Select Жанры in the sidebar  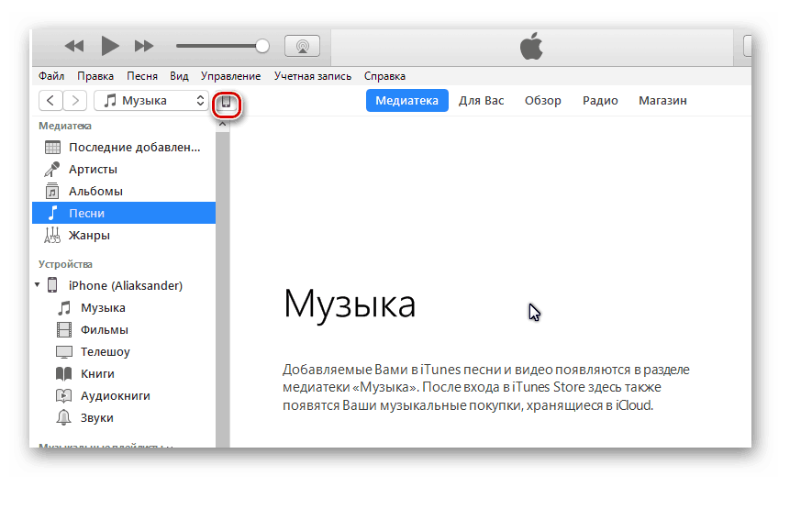coord(124,235)
